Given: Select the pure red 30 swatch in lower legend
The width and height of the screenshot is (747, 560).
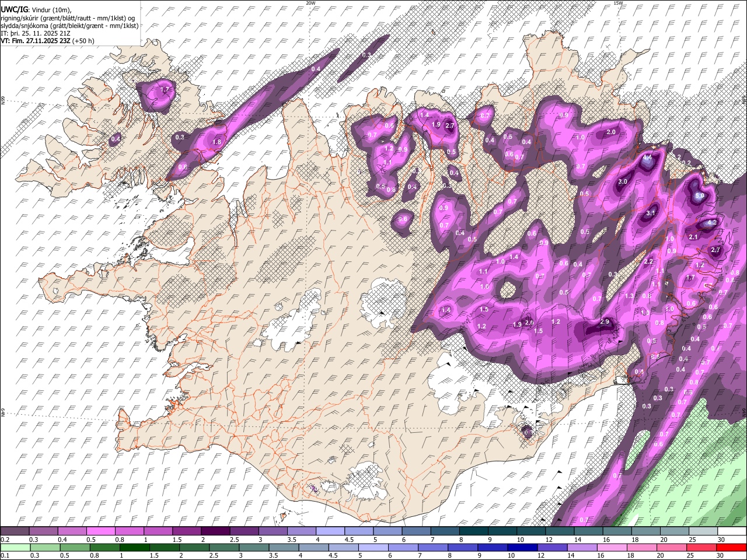Looking at the screenshot, I should pos(731,547).
